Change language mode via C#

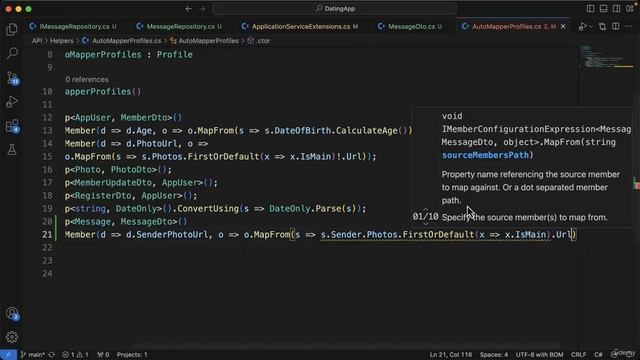tap(598, 355)
